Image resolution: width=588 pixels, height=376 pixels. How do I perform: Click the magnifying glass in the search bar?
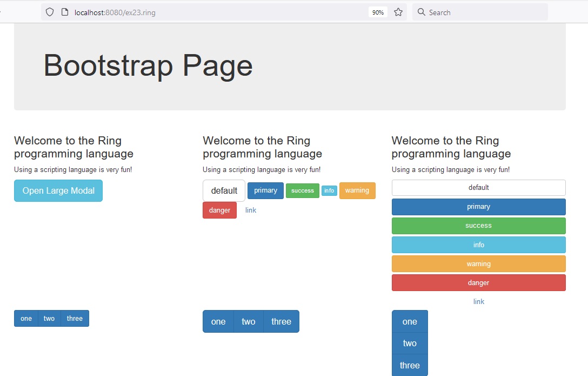pos(420,11)
